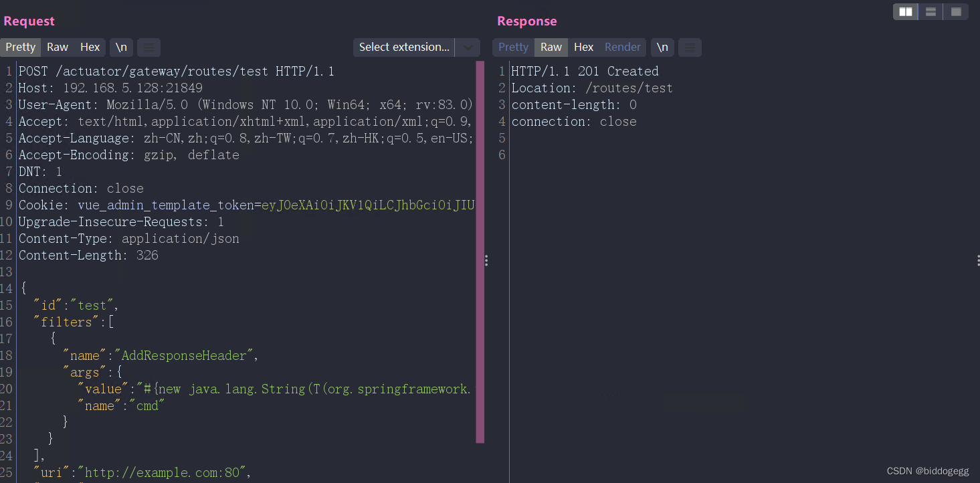
Task: Open the Response panel hamburger menu
Action: point(690,47)
